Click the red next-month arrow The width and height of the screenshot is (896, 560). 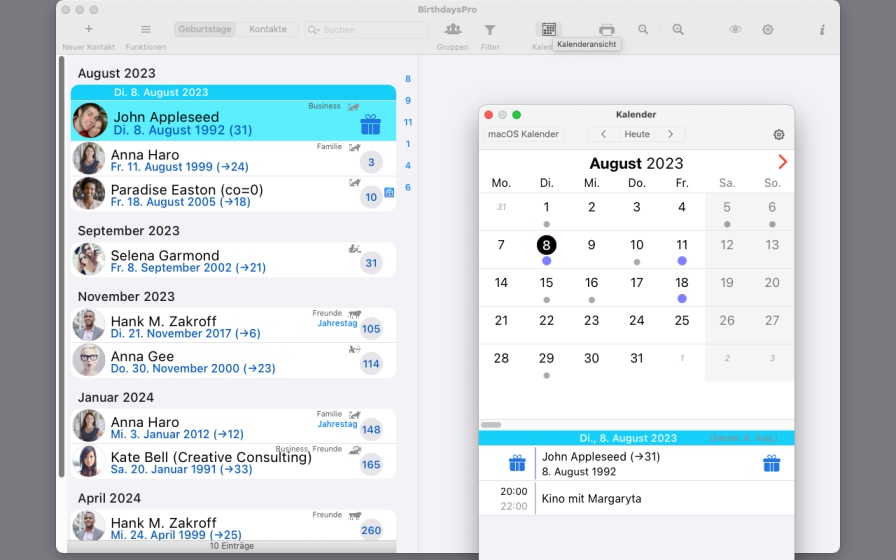point(782,162)
